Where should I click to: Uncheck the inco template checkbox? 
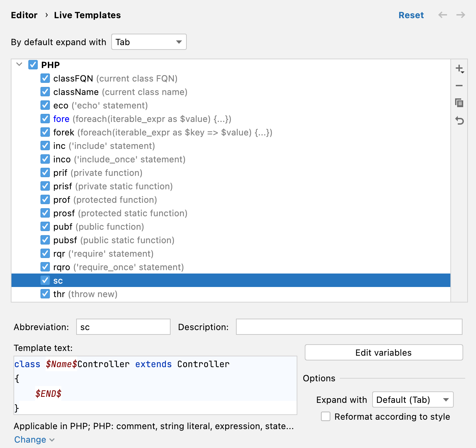pyautogui.click(x=45, y=159)
